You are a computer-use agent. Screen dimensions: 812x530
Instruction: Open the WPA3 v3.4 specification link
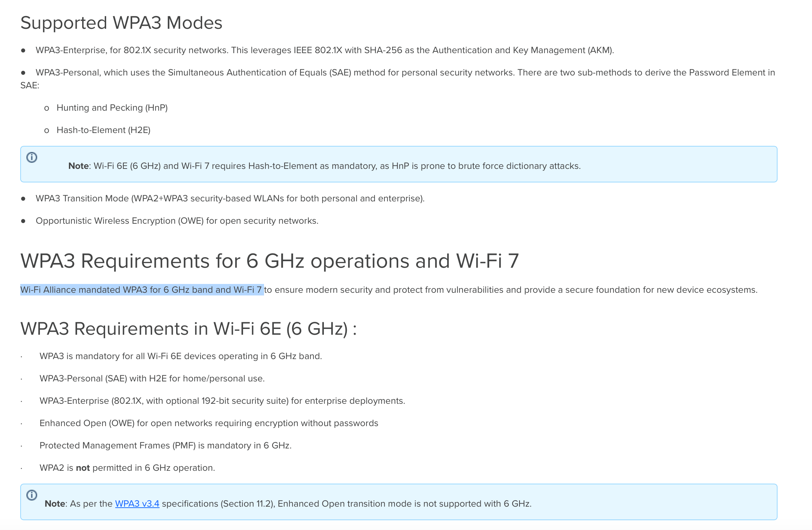click(x=137, y=504)
